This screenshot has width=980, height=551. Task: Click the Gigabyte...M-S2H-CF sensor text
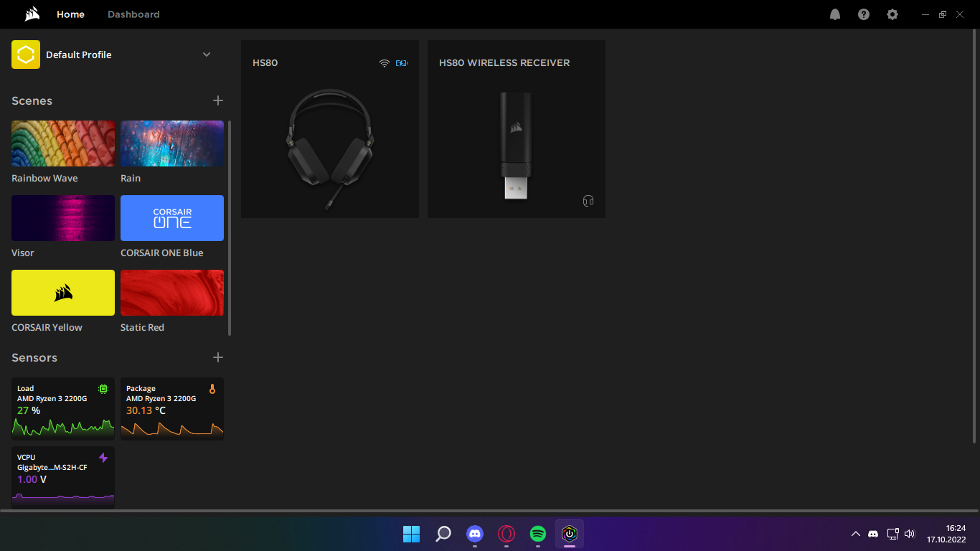point(52,467)
